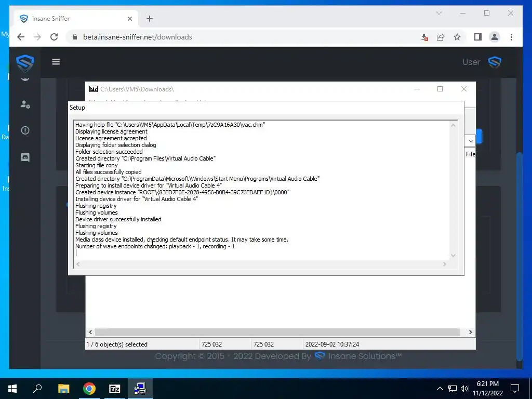
Task: View site lock information icon
Action: 75,37
